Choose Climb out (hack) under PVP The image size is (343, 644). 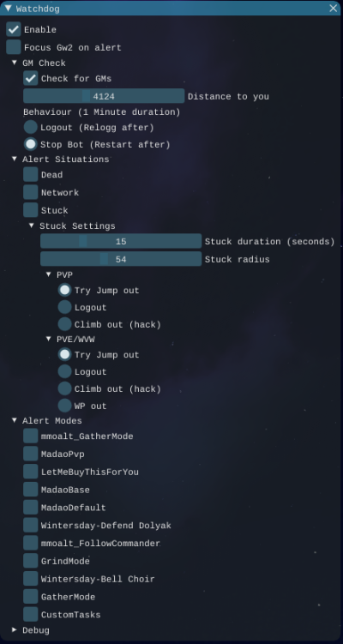pos(64,324)
